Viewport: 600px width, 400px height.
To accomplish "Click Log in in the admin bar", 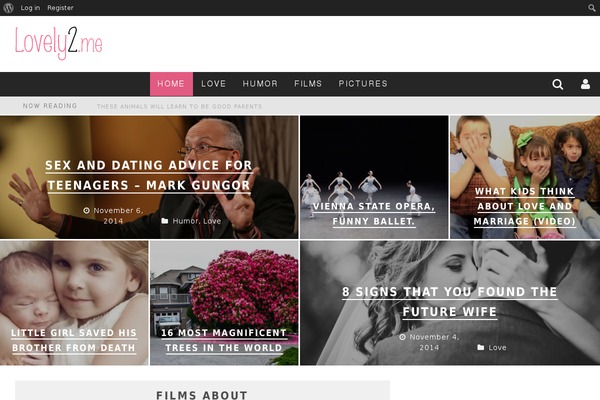I will coord(30,8).
